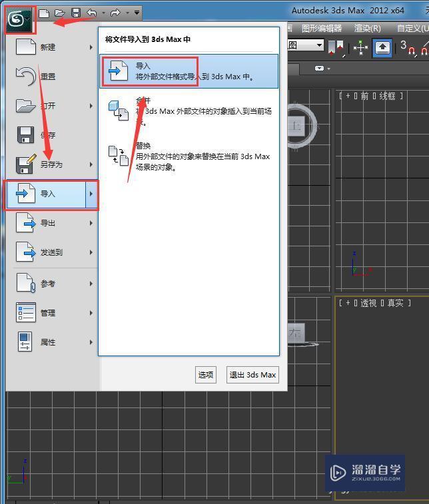Expand the 新建 submenu arrow
Image resolution: width=429 pixels, height=504 pixels.
(x=91, y=47)
